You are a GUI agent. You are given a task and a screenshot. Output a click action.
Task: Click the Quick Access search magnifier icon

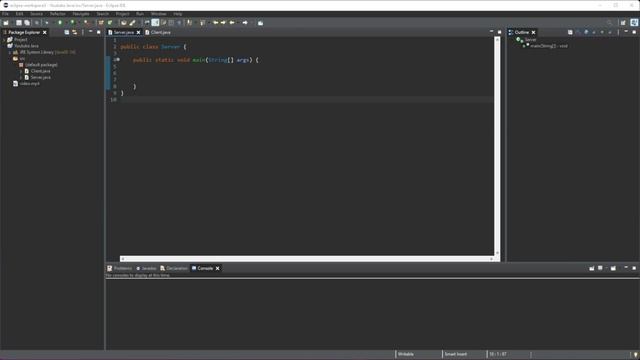coord(609,23)
